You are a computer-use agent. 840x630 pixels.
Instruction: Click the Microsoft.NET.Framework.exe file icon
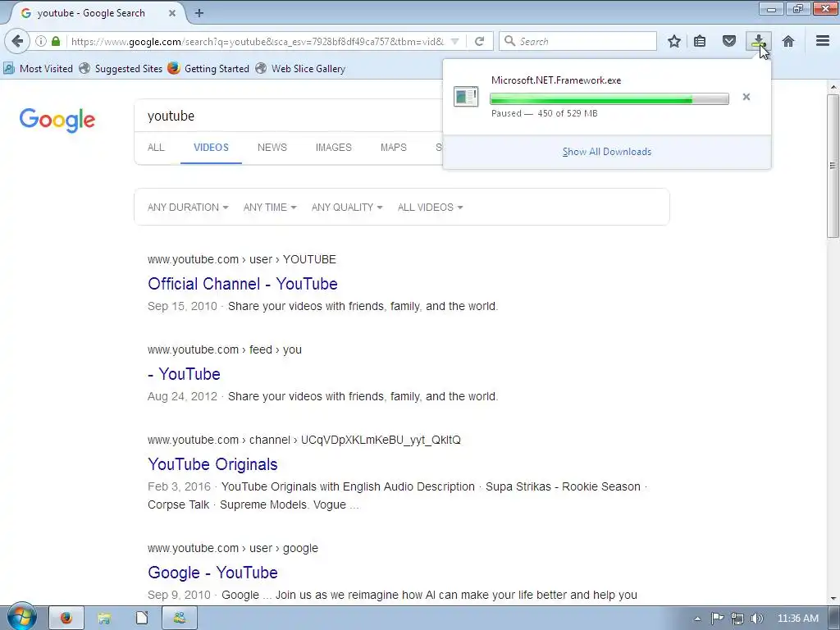tap(466, 97)
